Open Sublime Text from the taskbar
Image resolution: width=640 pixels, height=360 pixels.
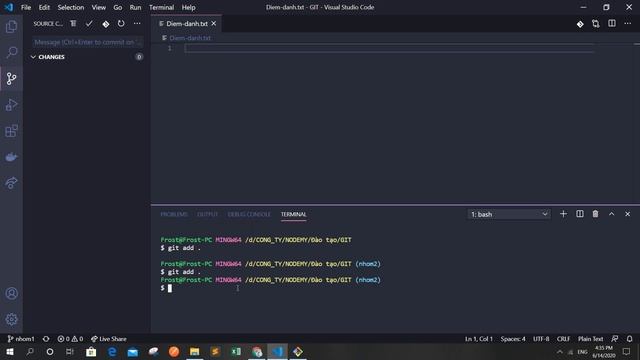click(215, 351)
